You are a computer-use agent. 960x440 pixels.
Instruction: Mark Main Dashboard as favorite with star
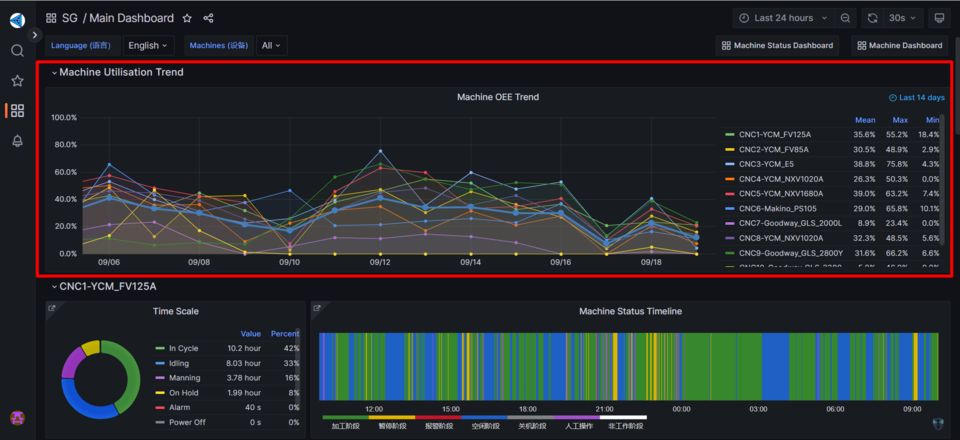pyautogui.click(x=187, y=18)
